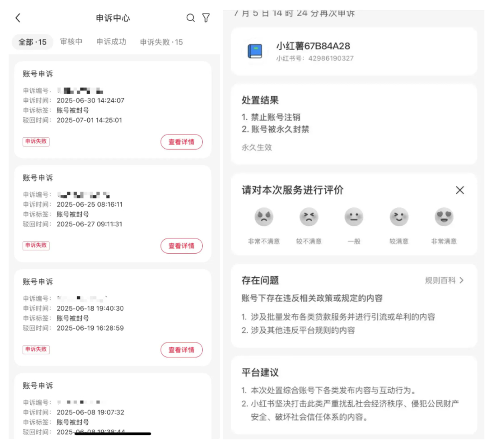This screenshot has width=493, height=448.
Task: Open the filter funnel icon
Action: [x=206, y=18]
